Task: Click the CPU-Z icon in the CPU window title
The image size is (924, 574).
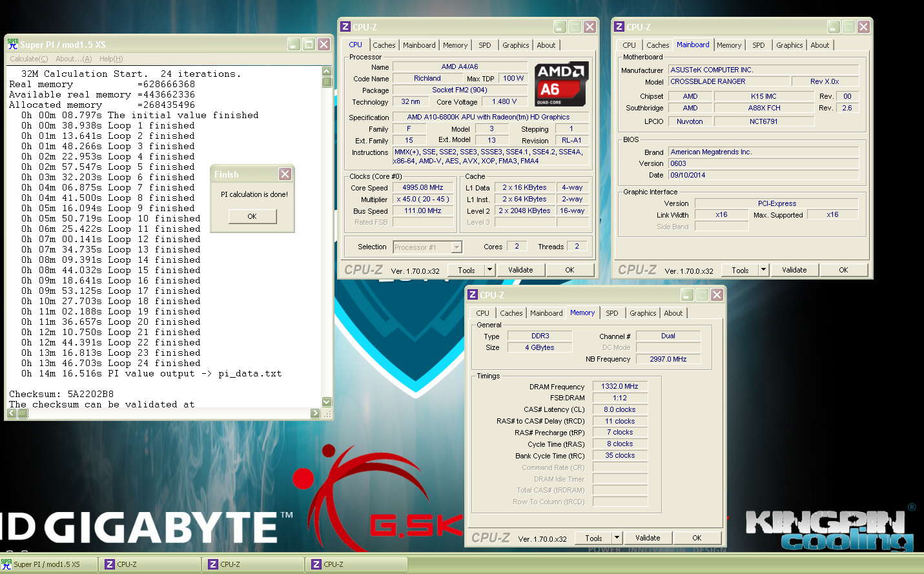Action: (345, 26)
